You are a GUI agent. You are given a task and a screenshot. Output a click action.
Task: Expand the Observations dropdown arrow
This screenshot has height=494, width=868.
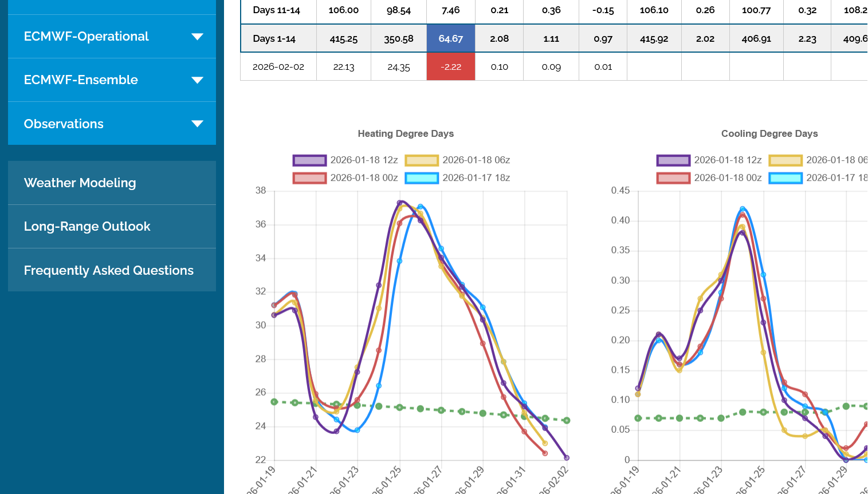pos(197,124)
